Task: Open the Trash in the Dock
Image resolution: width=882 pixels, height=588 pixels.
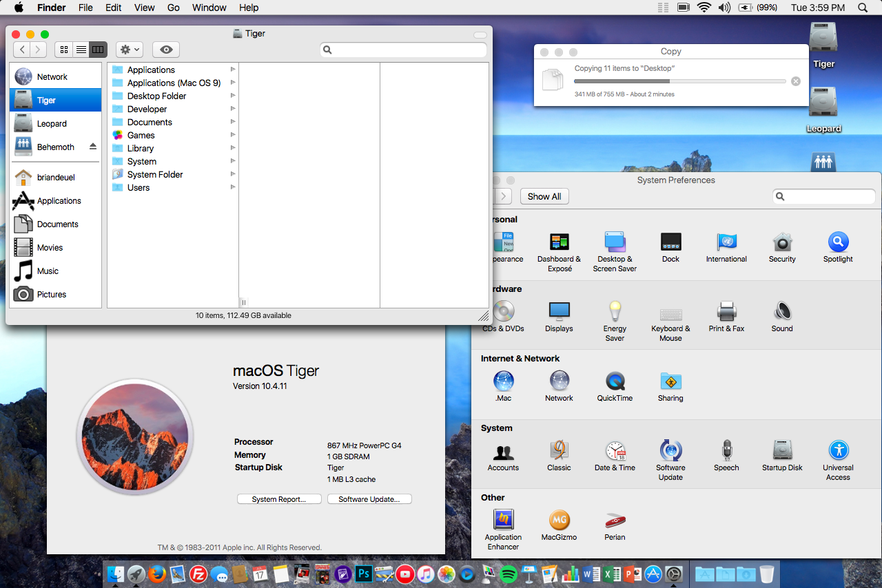Action: [x=766, y=574]
